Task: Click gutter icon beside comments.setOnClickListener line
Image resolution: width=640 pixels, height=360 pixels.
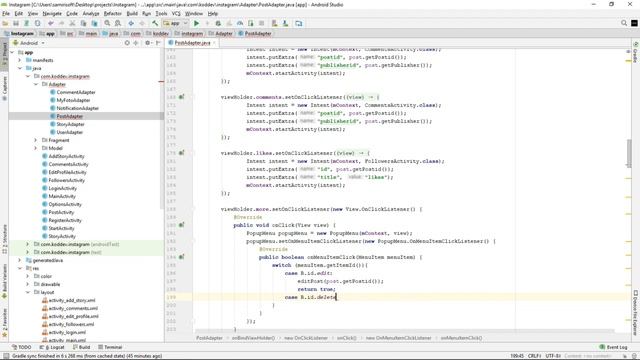Action: click(x=181, y=97)
